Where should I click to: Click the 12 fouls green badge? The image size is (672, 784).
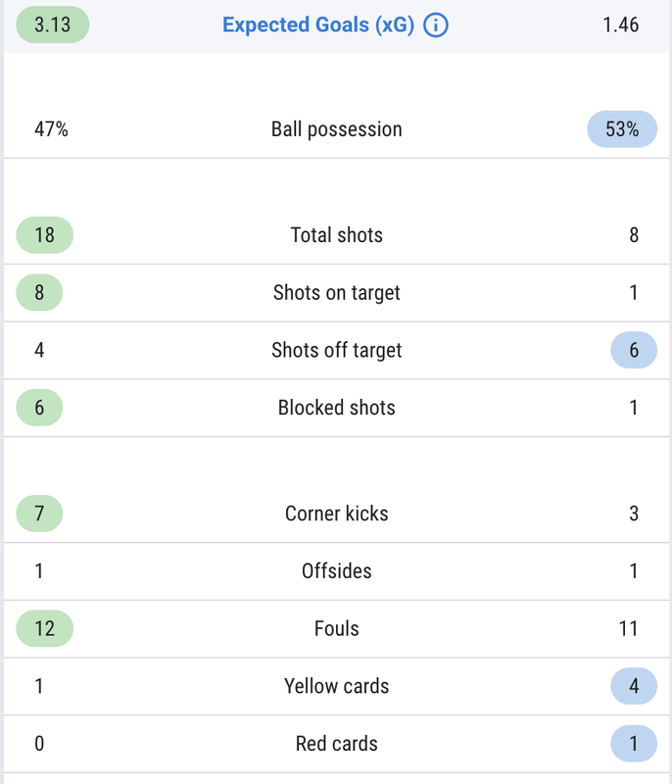pyautogui.click(x=44, y=628)
